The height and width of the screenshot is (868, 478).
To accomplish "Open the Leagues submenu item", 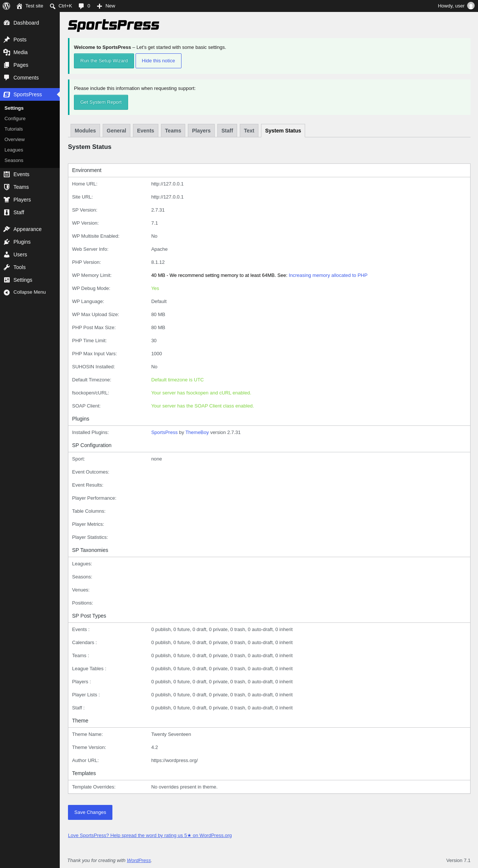I will [14, 150].
